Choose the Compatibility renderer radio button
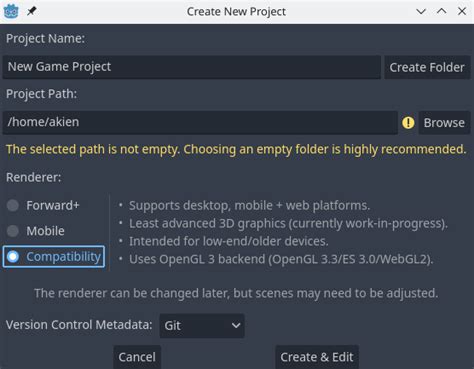The height and width of the screenshot is (369, 474). tap(54, 257)
